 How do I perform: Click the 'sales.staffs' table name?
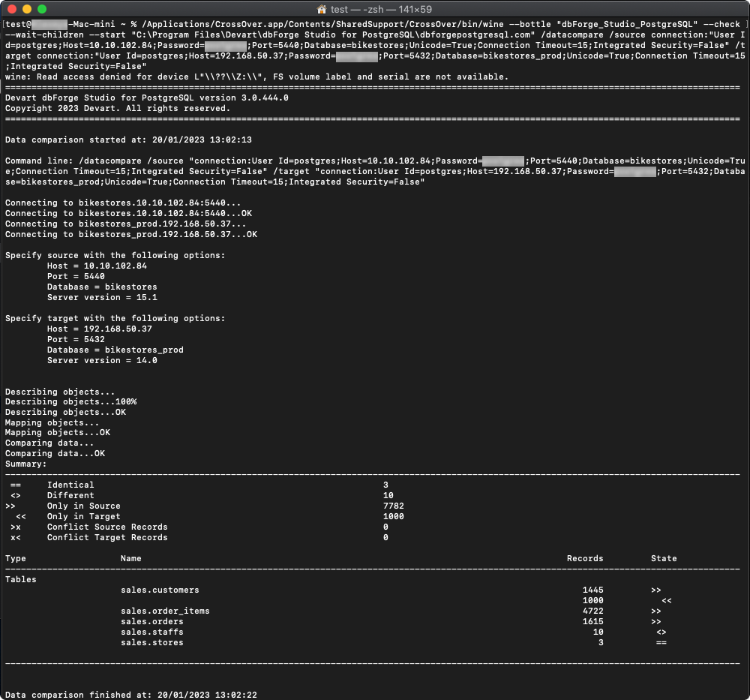click(x=152, y=632)
